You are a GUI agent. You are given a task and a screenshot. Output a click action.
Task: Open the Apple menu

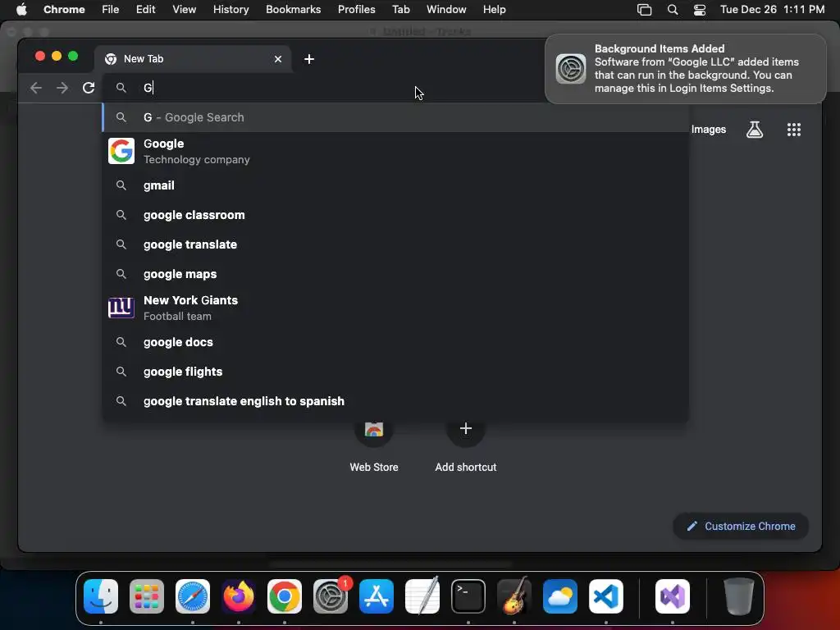[x=21, y=9]
